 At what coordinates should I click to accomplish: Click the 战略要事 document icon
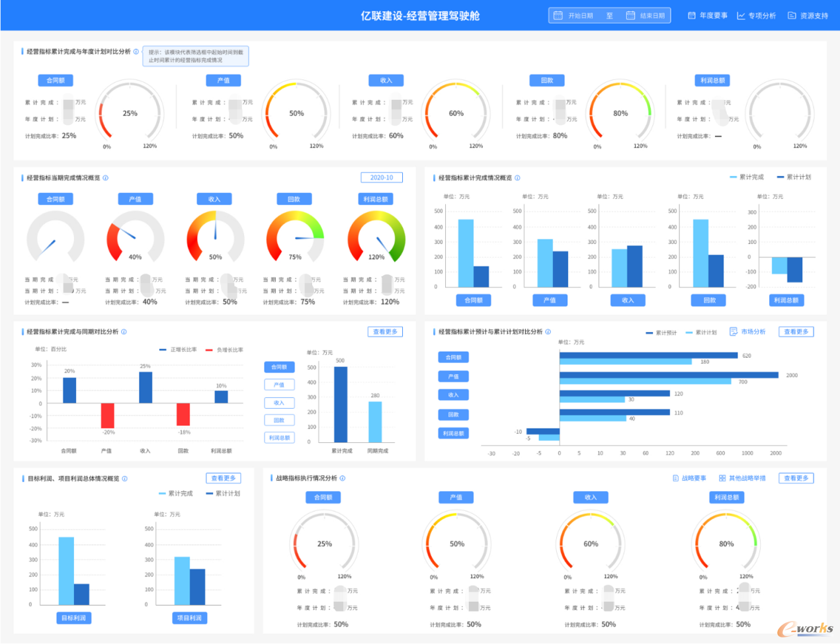[x=675, y=478]
